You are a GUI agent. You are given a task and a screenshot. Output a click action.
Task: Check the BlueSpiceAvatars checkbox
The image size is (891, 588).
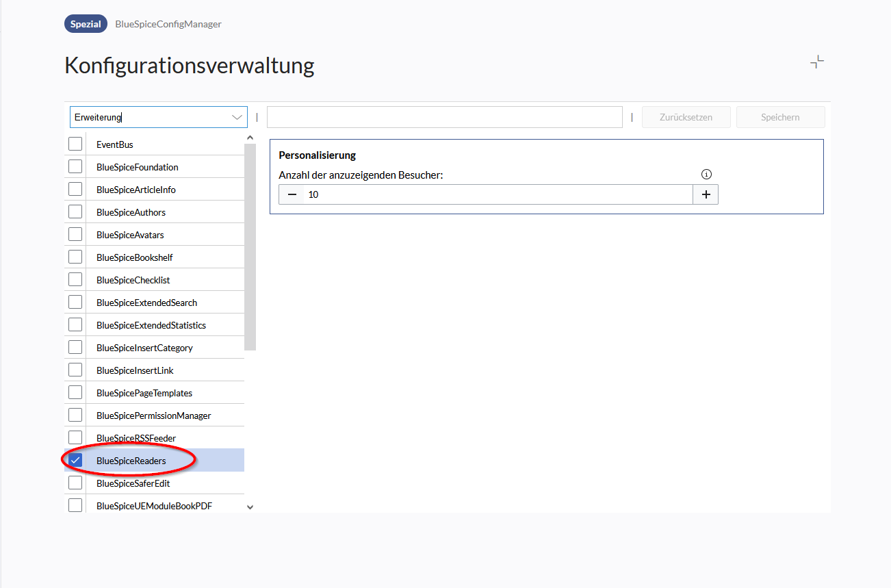pos(75,235)
